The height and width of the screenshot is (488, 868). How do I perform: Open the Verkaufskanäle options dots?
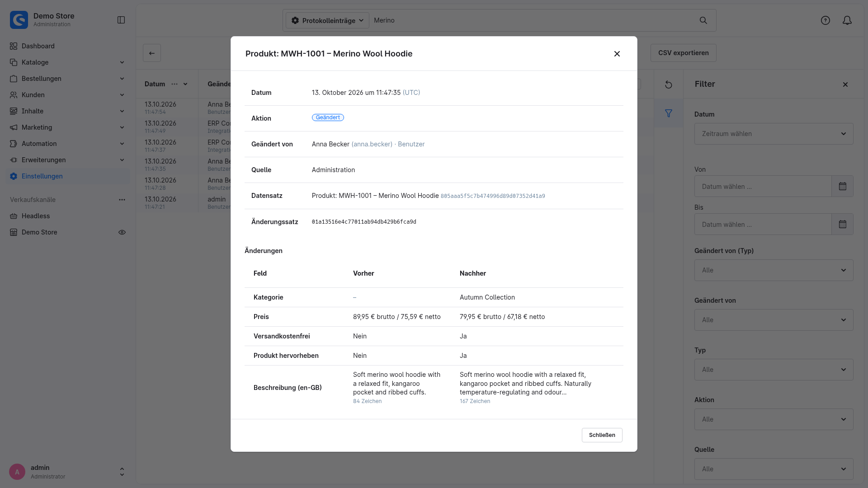coord(122,200)
